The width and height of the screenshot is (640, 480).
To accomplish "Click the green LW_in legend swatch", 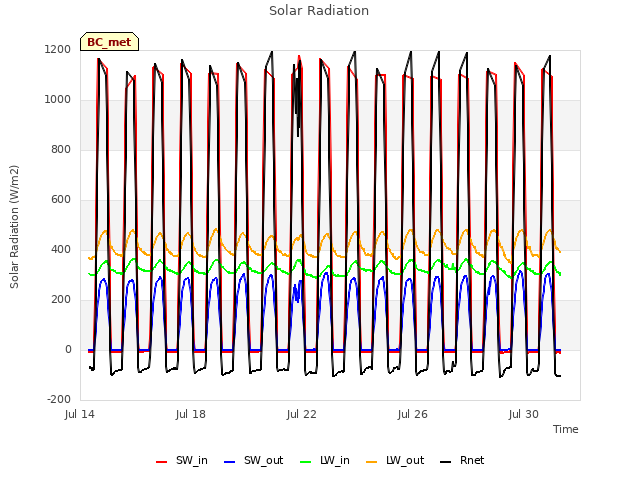I will click(x=306, y=462).
